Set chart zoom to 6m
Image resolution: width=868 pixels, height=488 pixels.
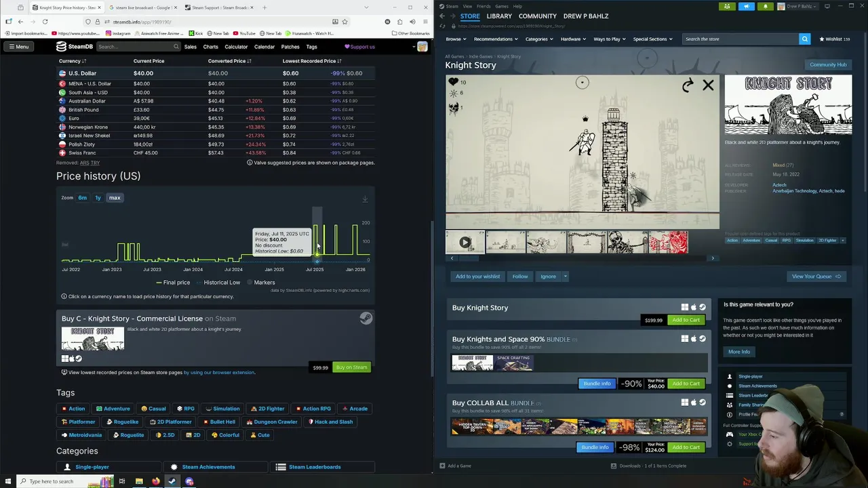coord(82,198)
